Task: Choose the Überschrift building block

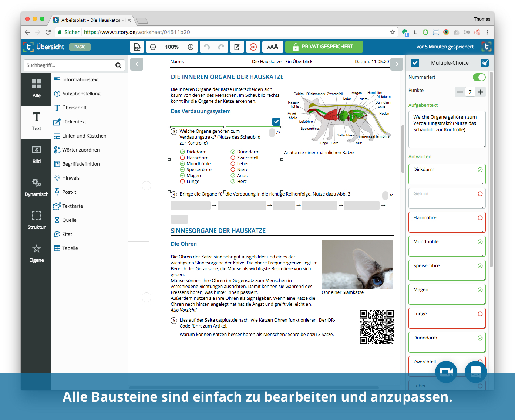Action: pos(70,108)
